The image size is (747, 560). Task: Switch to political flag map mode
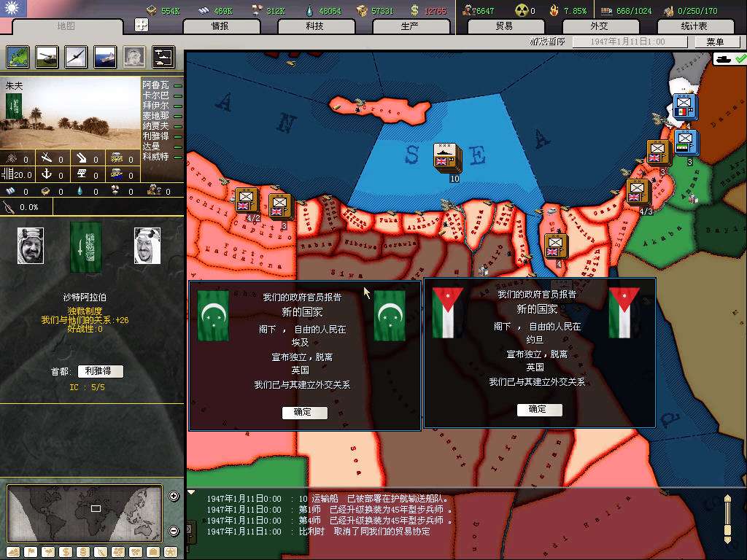(x=31, y=552)
